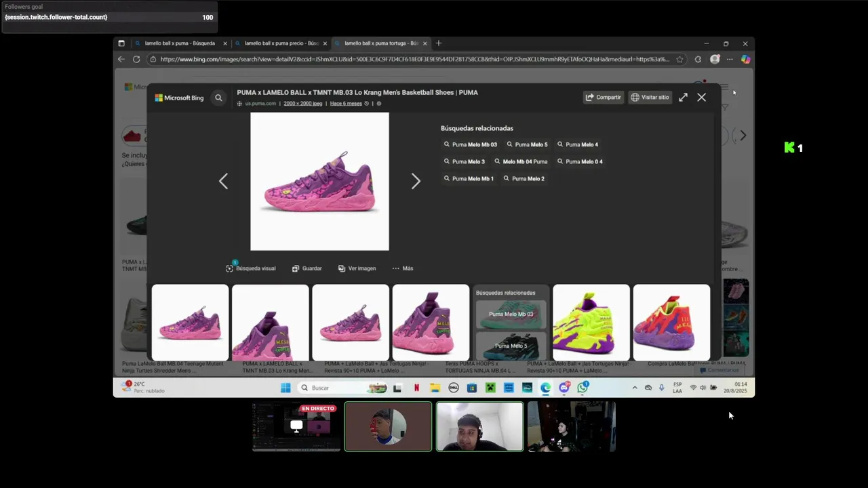Reload the Bing page
Viewport: 868px width, 488px height.
[x=136, y=59]
